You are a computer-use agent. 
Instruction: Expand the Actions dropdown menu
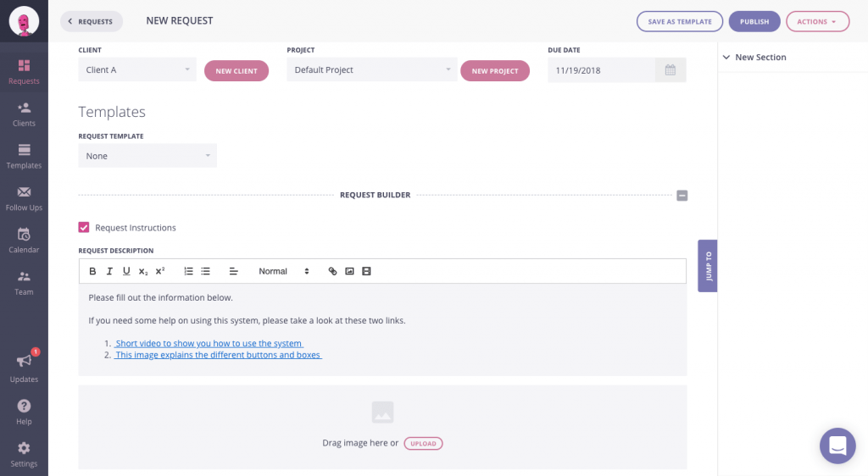(817, 22)
